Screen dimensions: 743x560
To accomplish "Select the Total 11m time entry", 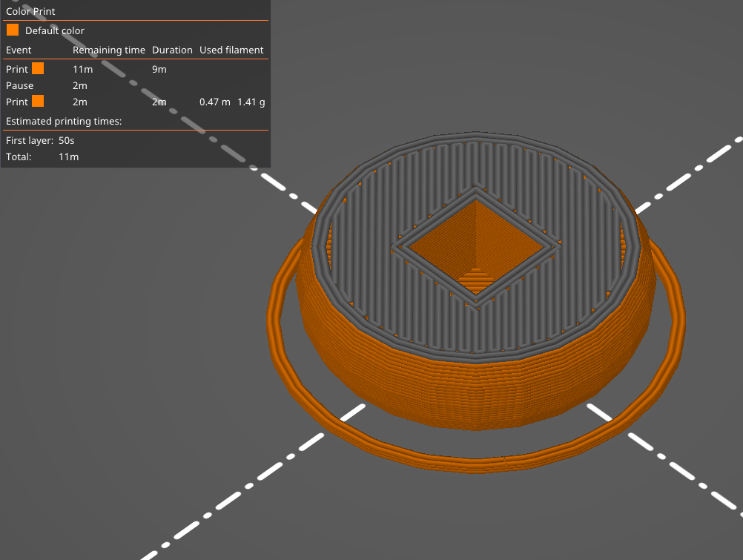I will click(x=42, y=157).
